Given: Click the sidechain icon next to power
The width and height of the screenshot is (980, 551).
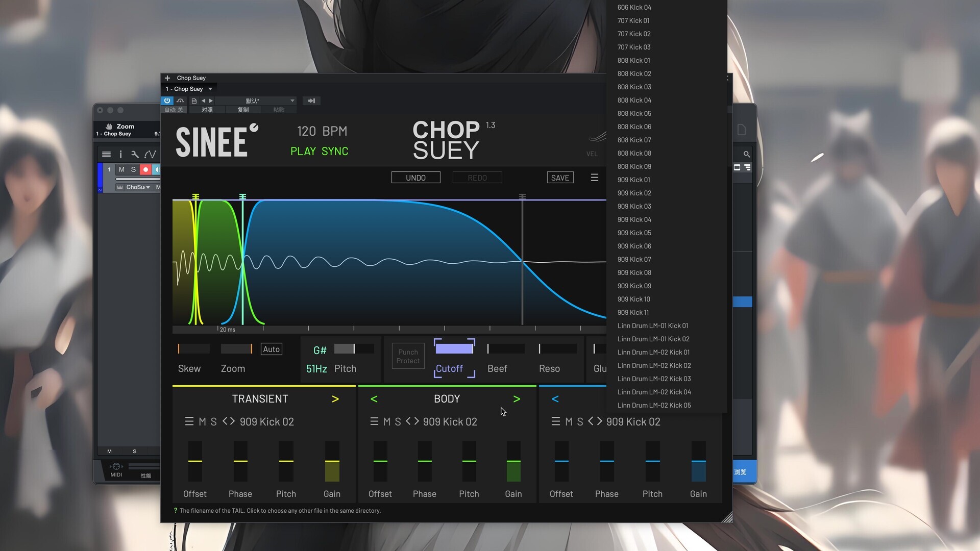Looking at the screenshot, I should (x=180, y=101).
